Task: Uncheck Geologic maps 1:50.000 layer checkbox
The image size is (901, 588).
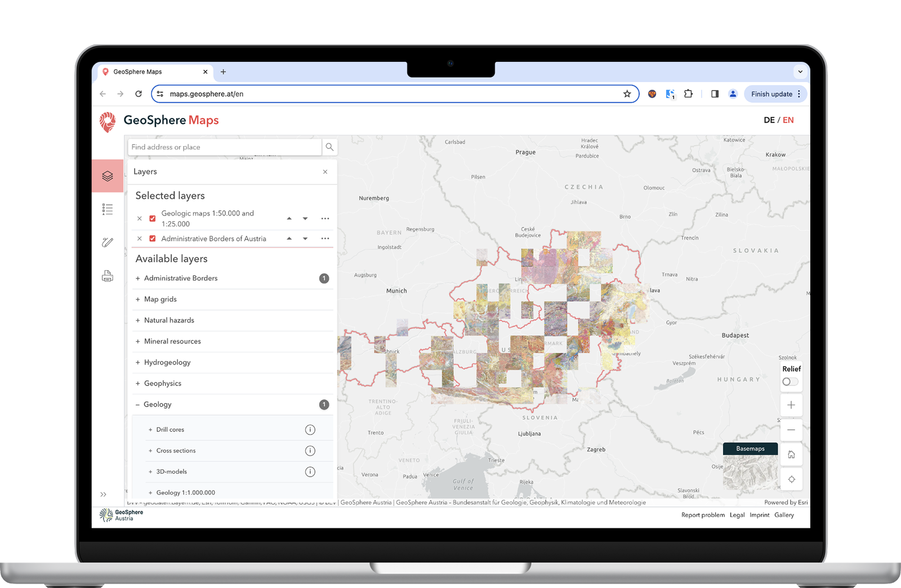Action: tap(153, 218)
